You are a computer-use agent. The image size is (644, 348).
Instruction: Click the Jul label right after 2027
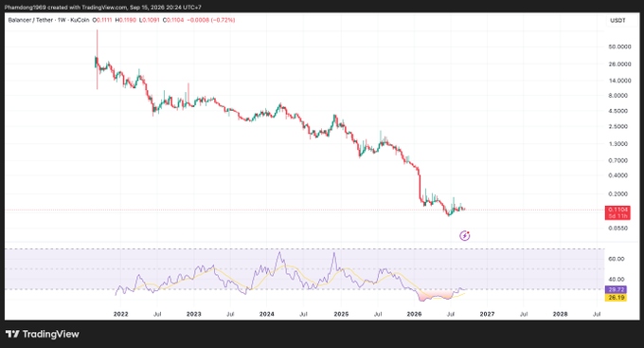coord(524,314)
